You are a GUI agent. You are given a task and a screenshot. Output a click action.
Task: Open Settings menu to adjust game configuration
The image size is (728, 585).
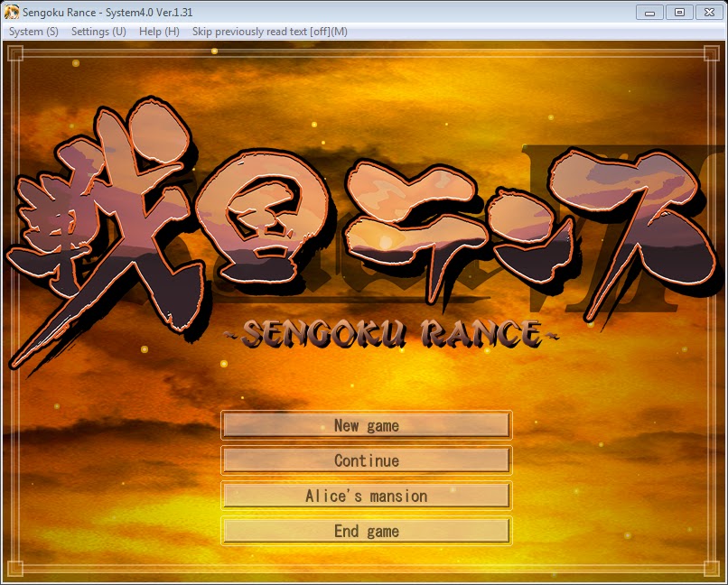click(x=97, y=31)
